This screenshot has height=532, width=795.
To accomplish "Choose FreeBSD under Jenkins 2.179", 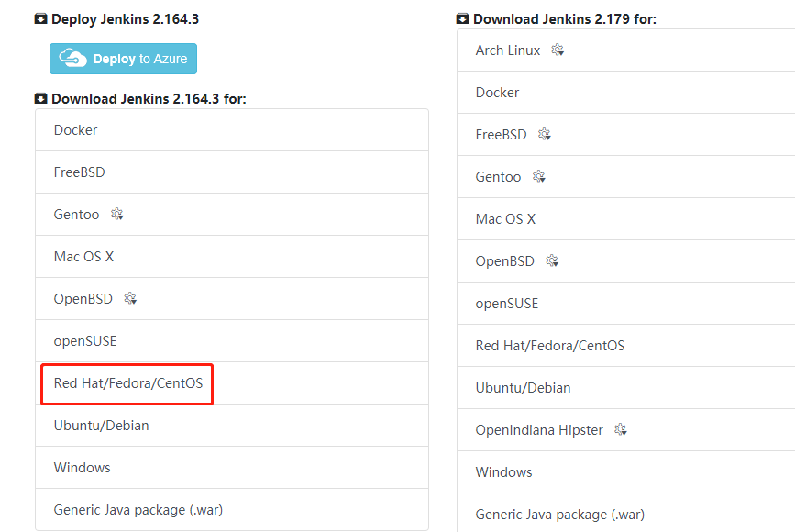I will pos(625,135).
